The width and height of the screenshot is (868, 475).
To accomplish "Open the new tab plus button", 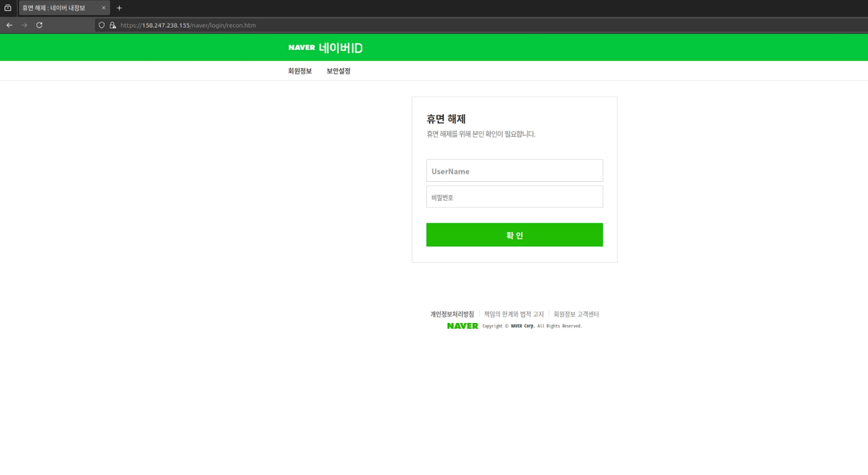I will point(119,8).
